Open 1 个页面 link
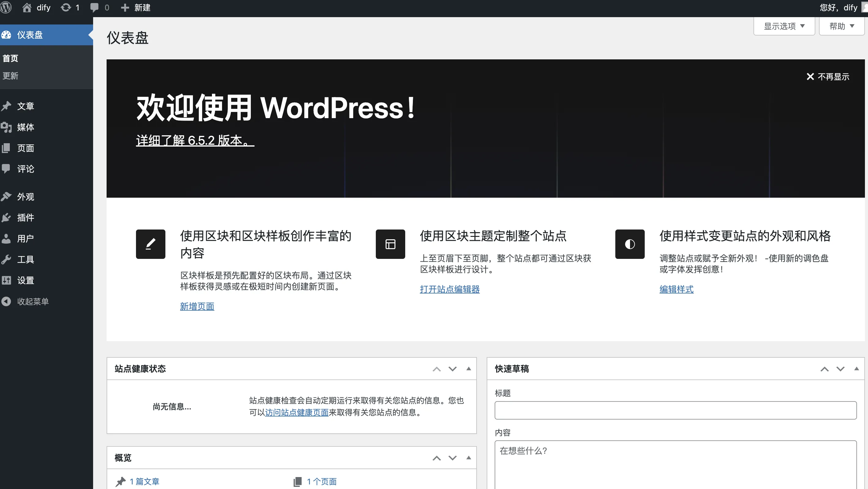The width and height of the screenshot is (868, 489). click(322, 482)
